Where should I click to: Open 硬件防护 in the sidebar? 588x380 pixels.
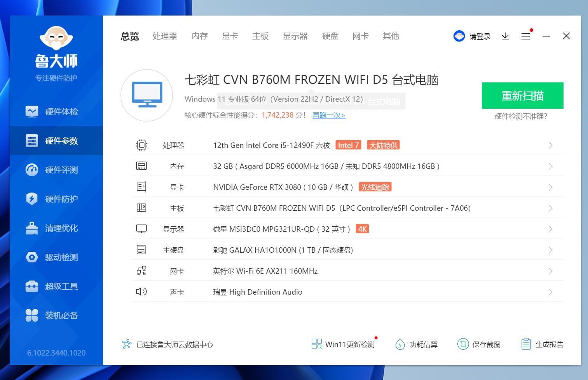pyautogui.click(x=56, y=199)
